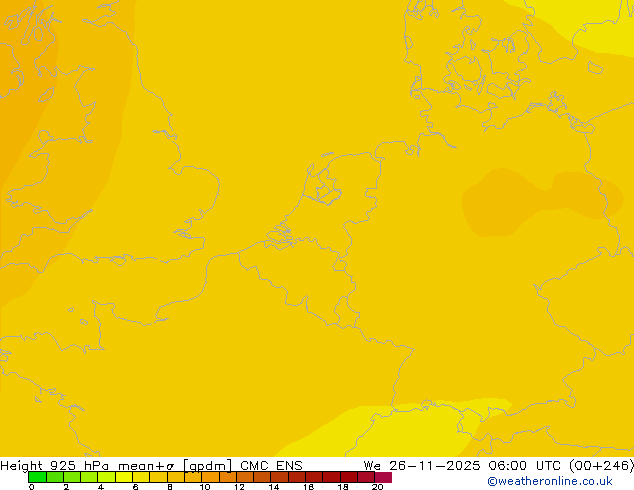The image size is (634, 490).
Task: Click the legend value '20'
Action: [x=377, y=487]
